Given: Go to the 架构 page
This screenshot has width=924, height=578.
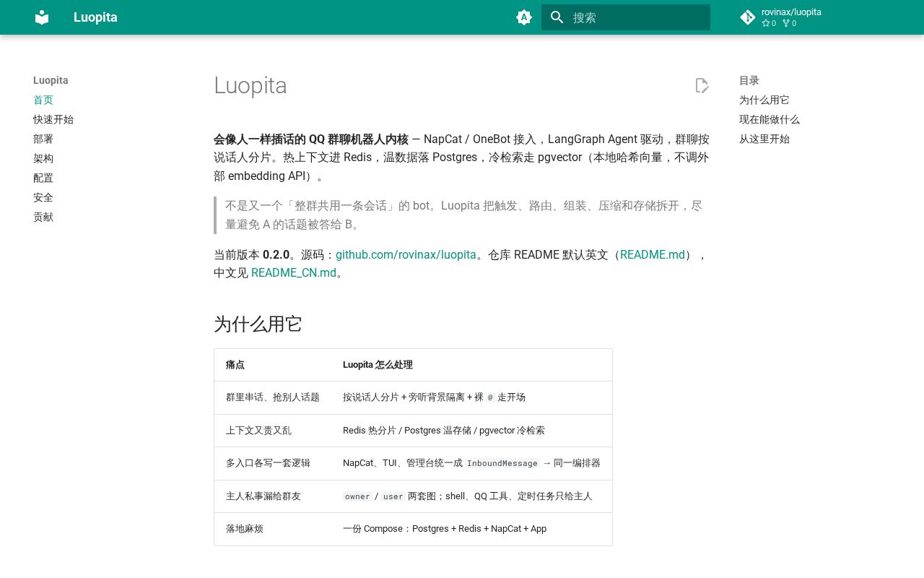Looking at the screenshot, I should (x=43, y=159).
